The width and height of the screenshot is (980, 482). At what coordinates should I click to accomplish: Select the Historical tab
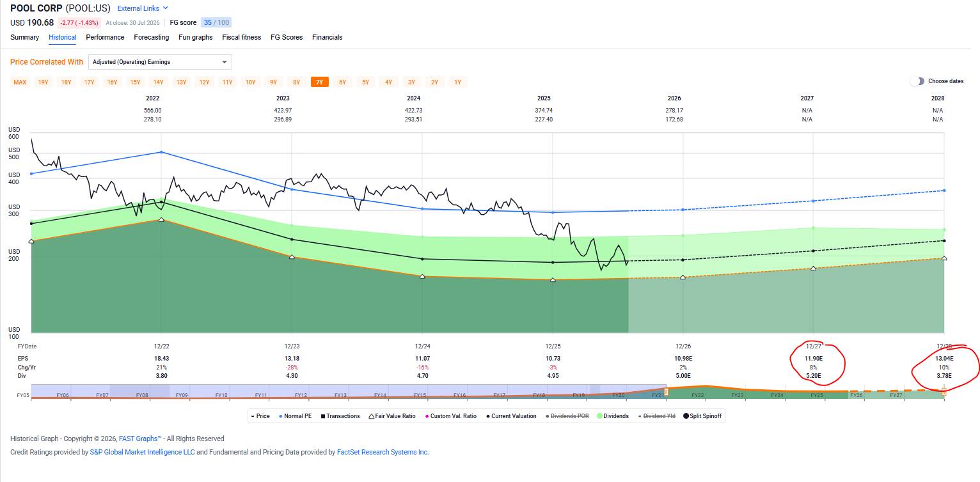tap(63, 37)
